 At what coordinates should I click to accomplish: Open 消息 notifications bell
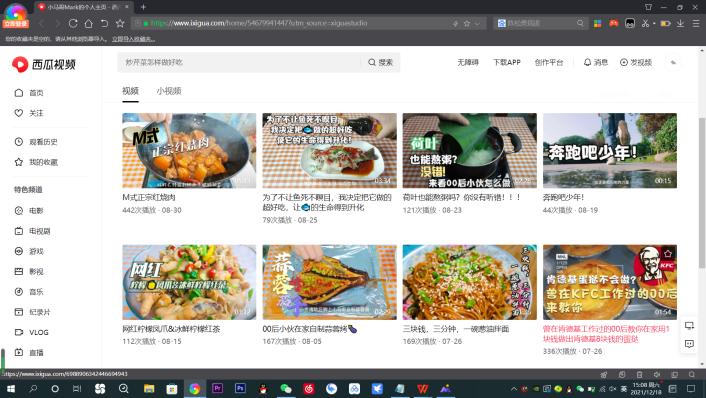click(596, 62)
